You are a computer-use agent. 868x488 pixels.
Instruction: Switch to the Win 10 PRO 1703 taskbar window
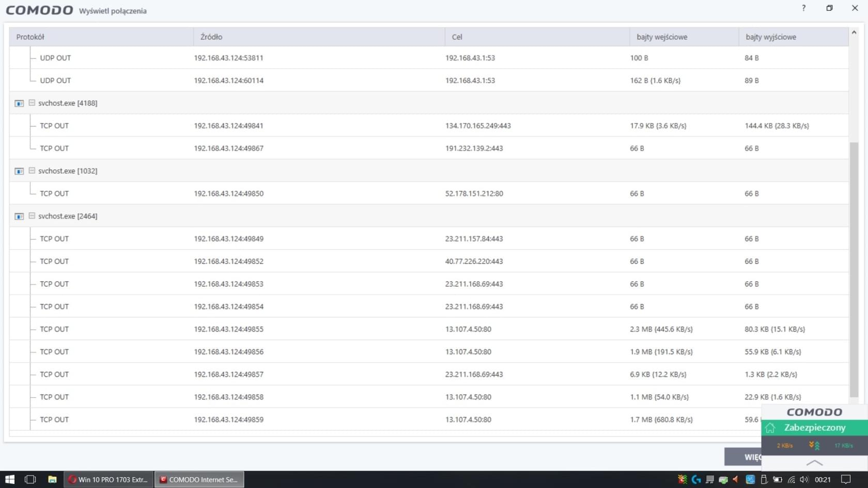point(109,479)
